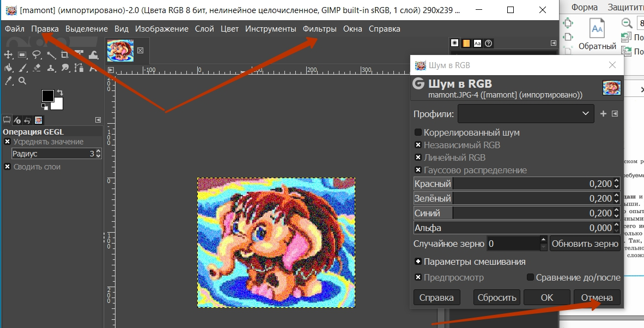Enable the Коррелированный шум checkbox

point(418,132)
